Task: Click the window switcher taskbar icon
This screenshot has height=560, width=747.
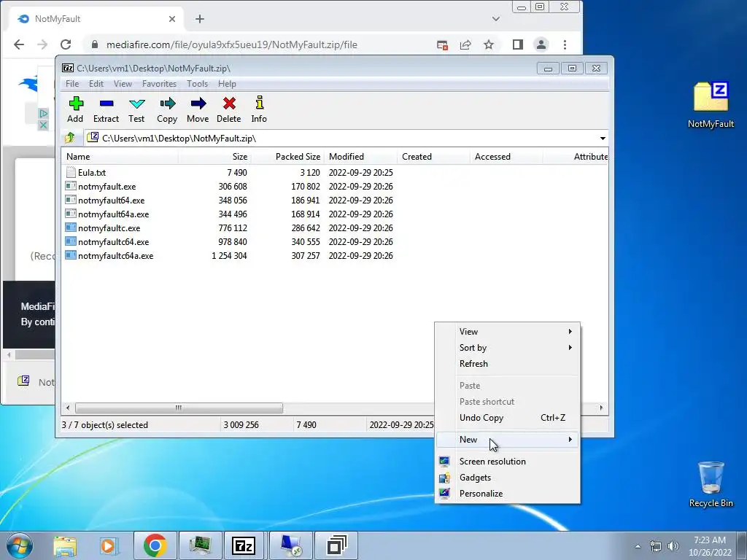Action: click(x=336, y=545)
